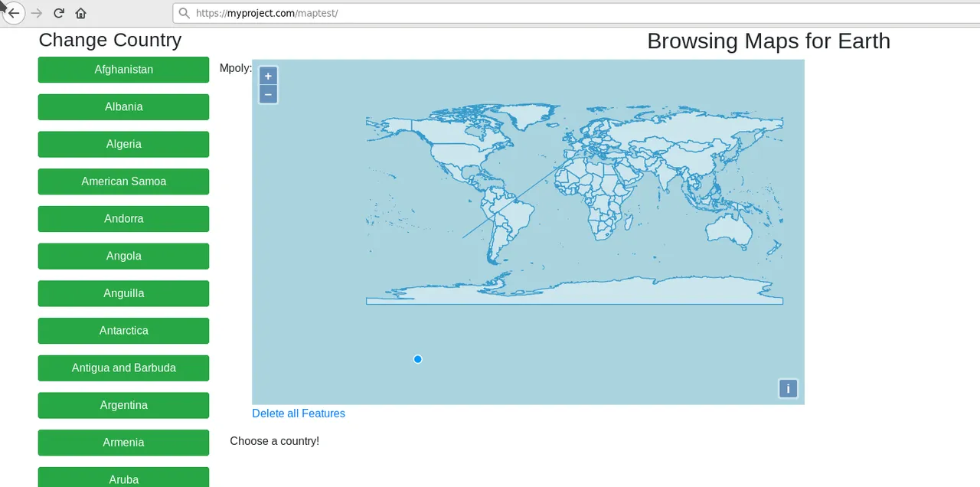Zoom out the map with minus button

tap(268, 94)
